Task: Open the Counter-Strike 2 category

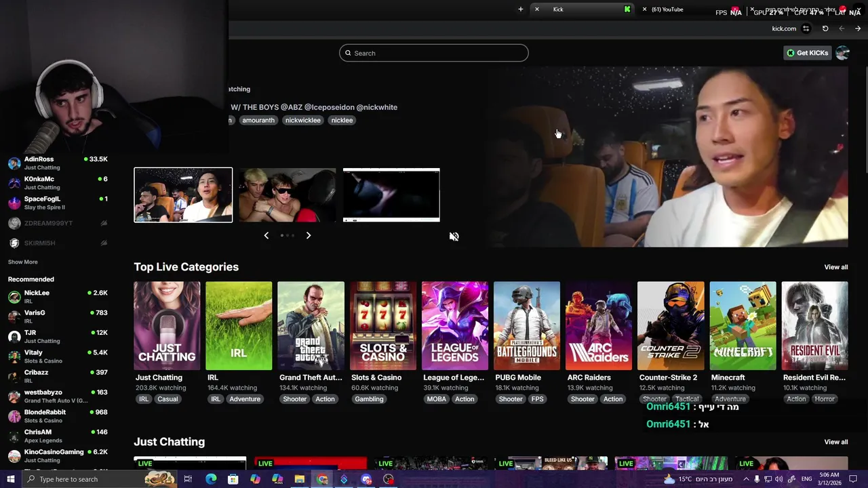Action: pyautogui.click(x=671, y=326)
